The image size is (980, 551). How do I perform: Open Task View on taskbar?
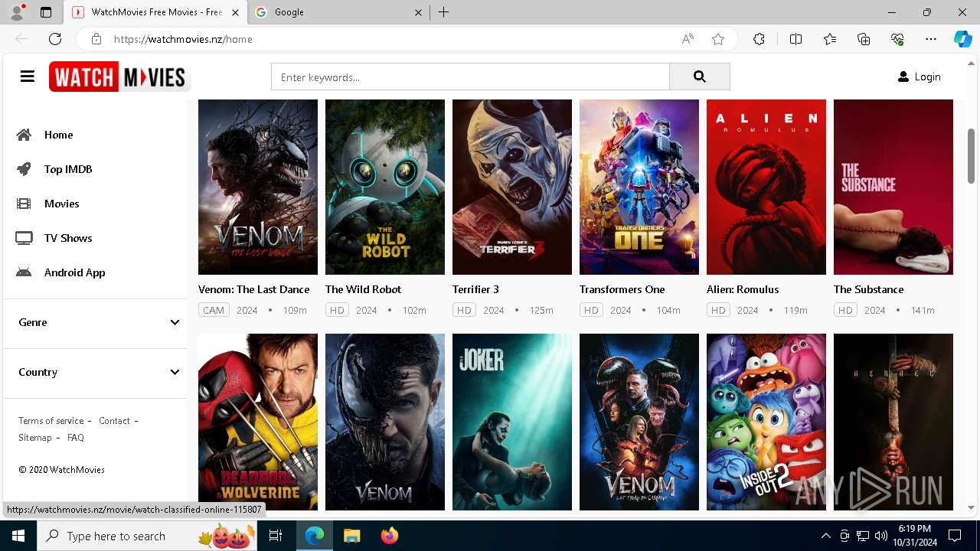click(x=276, y=536)
